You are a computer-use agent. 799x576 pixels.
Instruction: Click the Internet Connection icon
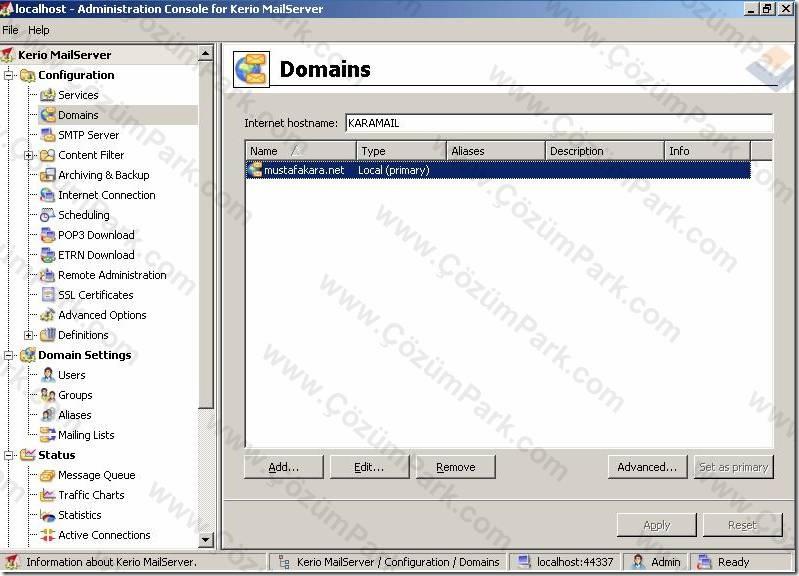[x=47, y=195]
